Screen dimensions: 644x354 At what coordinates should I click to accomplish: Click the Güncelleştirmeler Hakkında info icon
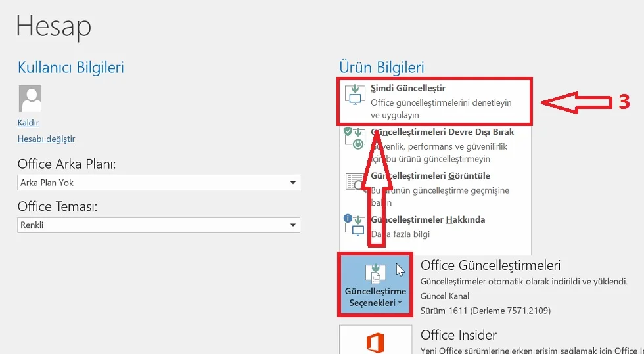[x=354, y=225]
